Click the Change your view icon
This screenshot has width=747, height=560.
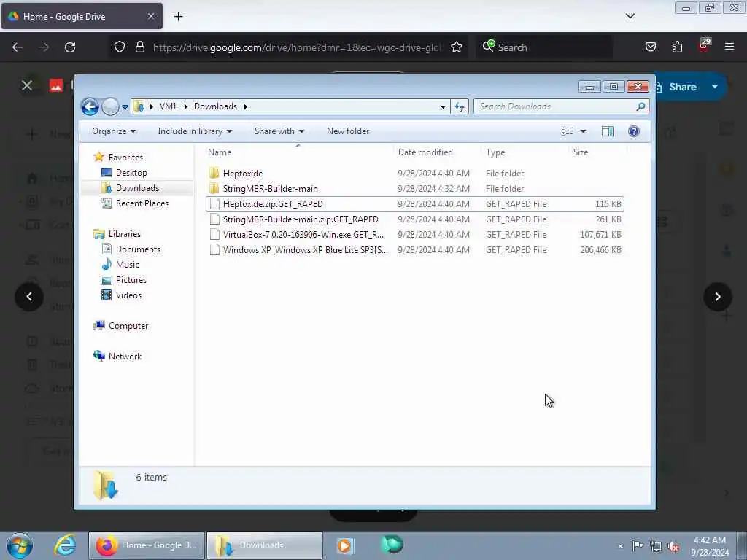567,131
